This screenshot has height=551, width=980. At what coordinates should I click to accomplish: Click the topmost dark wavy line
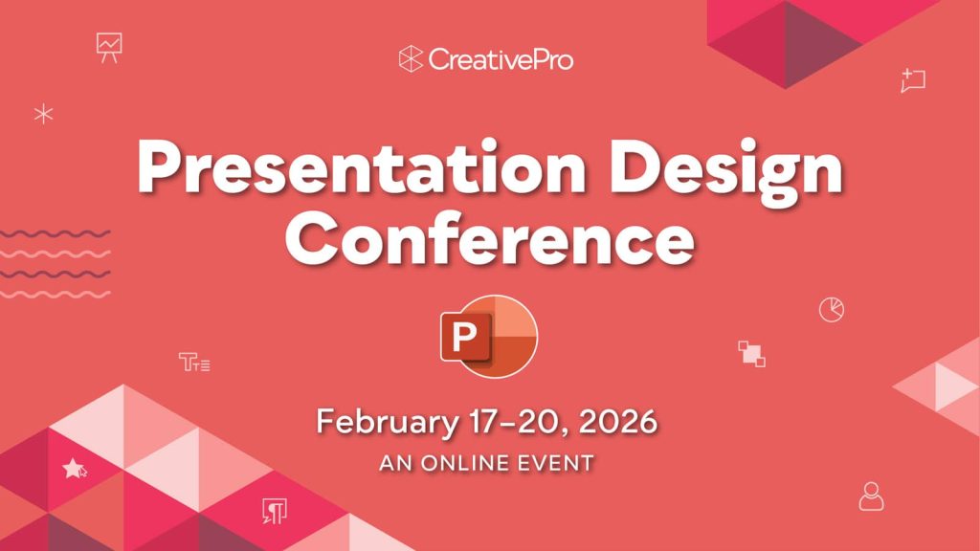point(55,233)
